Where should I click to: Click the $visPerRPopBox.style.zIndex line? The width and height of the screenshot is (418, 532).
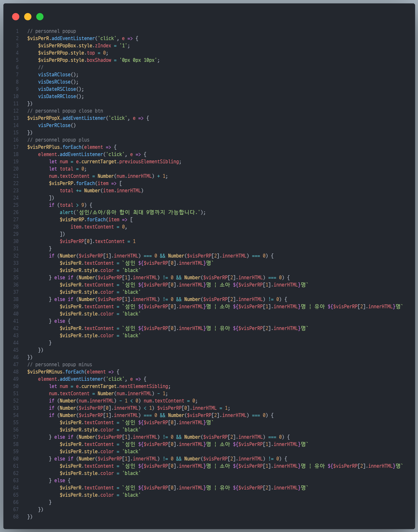pos(84,45)
